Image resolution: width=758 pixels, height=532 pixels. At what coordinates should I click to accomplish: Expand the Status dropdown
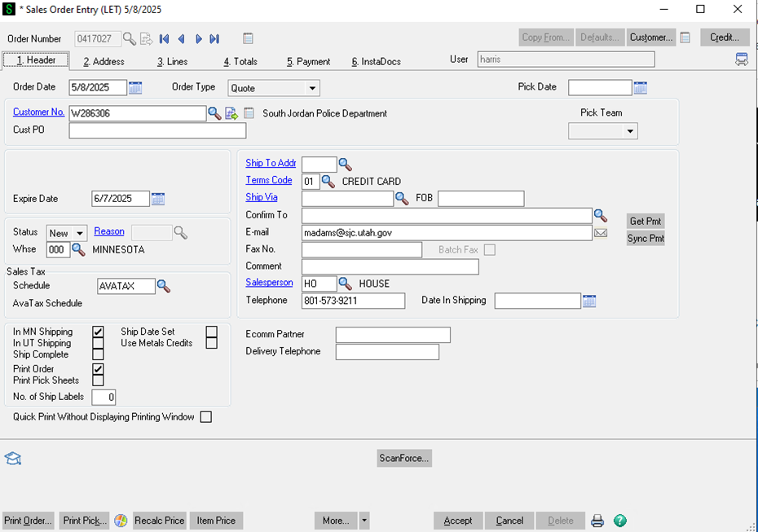point(80,234)
